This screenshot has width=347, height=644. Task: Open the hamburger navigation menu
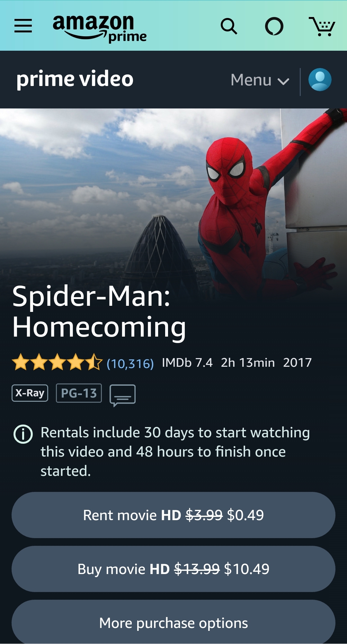(x=23, y=26)
